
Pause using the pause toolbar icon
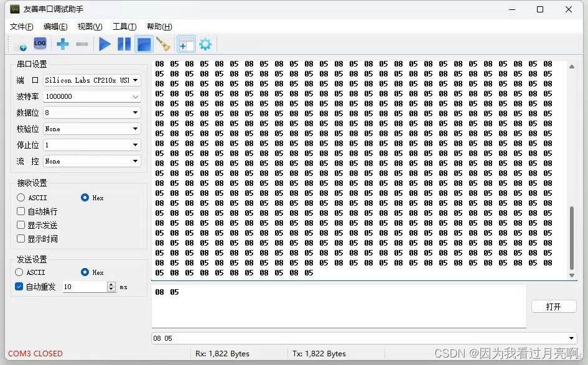124,44
